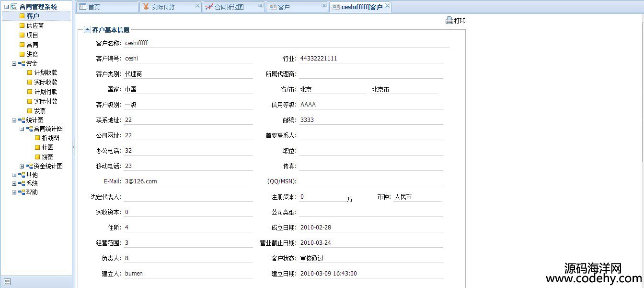The image size is (644, 288).
Task: Click the 建立人 field showing bumen
Action: coord(188,274)
